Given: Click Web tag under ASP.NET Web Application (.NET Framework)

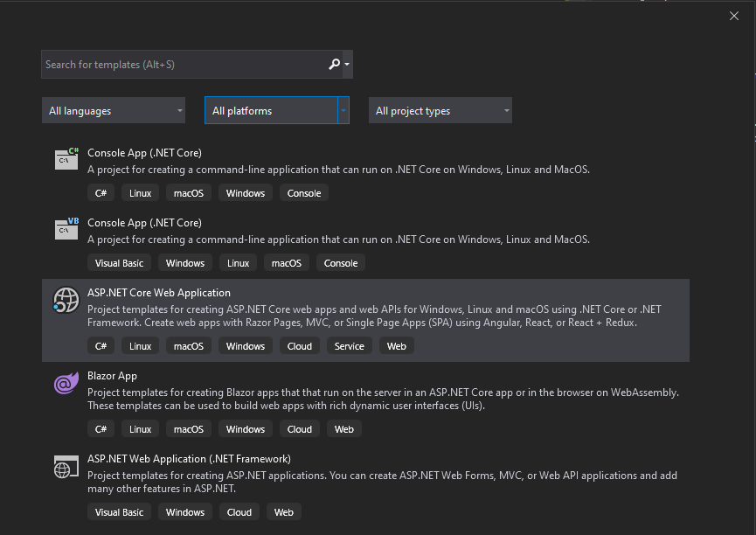Looking at the screenshot, I should point(283,512).
